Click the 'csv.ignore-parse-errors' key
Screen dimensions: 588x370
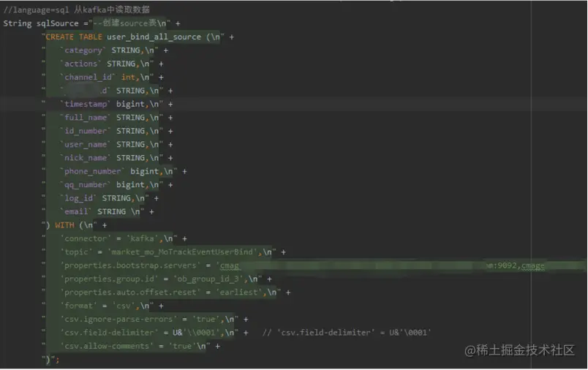pos(118,319)
